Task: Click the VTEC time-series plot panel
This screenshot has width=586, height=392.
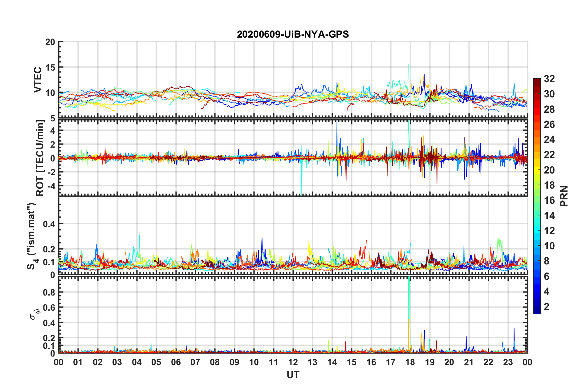Action: 293,80
